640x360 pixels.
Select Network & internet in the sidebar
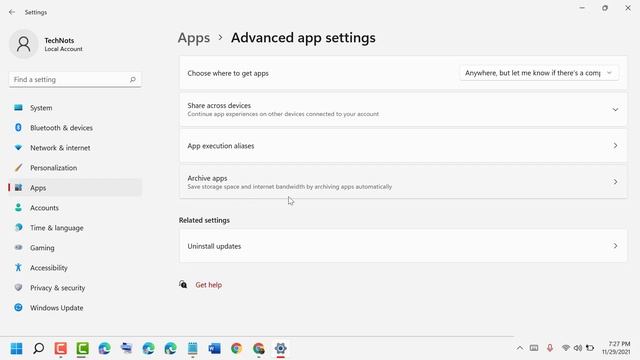(x=75, y=148)
